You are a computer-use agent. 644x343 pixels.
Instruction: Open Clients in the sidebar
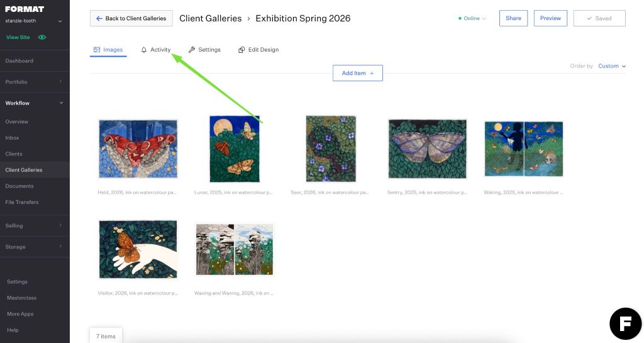[x=14, y=154]
